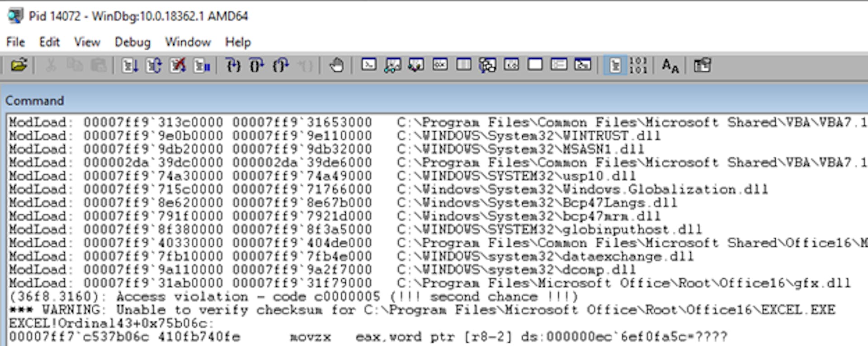Click the Command window title bar
The width and height of the screenshot is (868, 346).
click(x=434, y=100)
